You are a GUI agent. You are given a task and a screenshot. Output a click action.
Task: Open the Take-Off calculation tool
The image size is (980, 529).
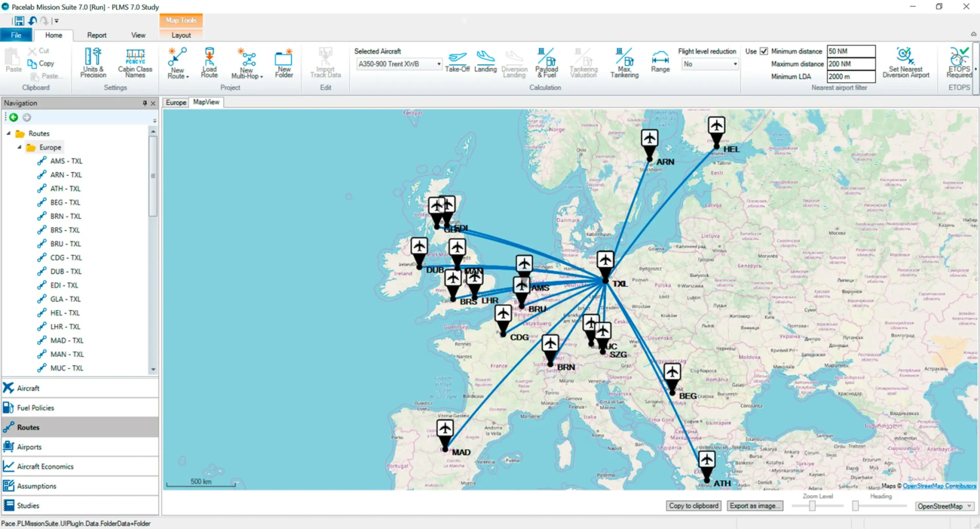457,58
